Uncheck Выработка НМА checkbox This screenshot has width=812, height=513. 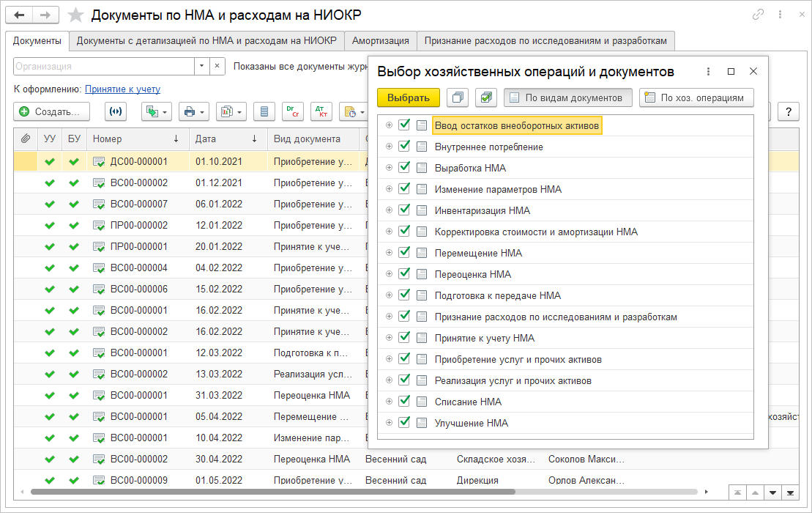click(x=404, y=168)
